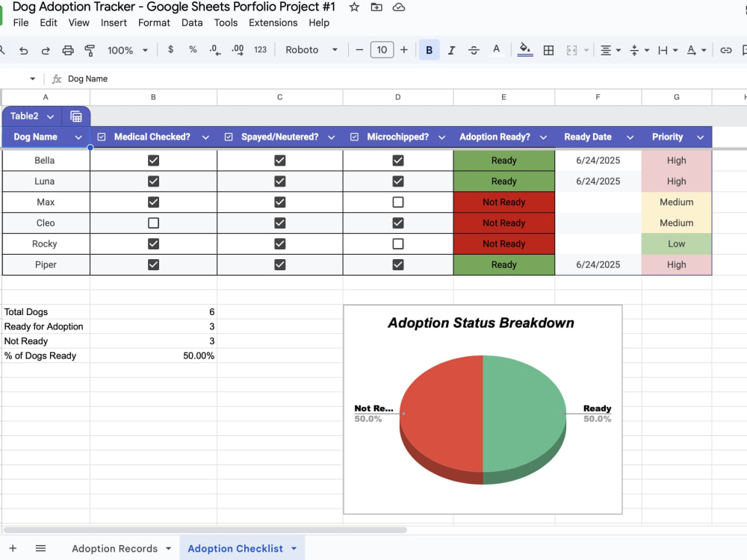Format as percent icon

coord(193,49)
